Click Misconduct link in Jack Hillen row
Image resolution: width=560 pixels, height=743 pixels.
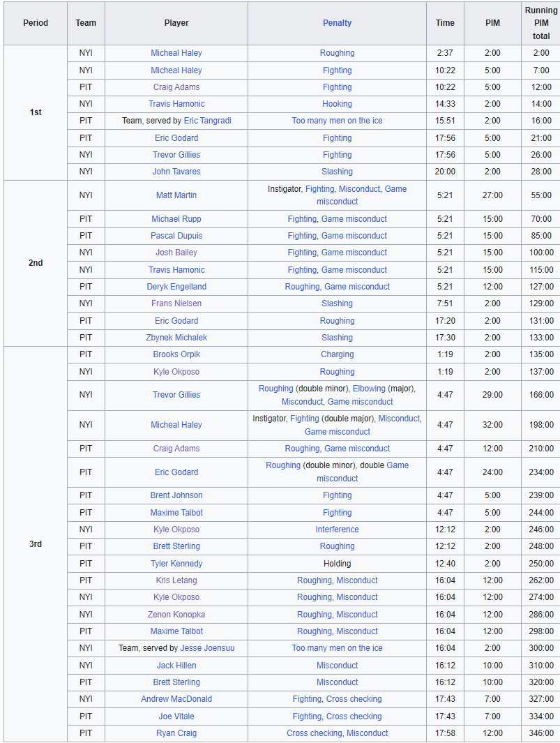pyautogui.click(x=337, y=666)
